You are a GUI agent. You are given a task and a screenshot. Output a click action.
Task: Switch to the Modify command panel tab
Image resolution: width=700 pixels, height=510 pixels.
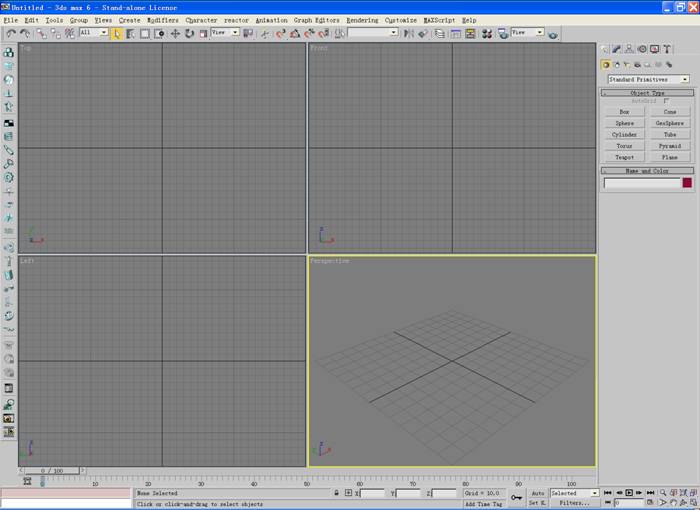(617, 49)
